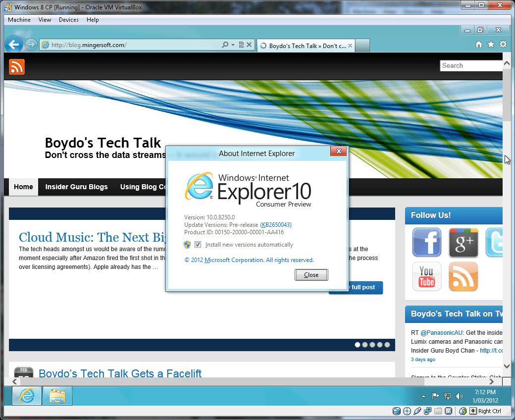Screen dimensions: 515x420
Task: Open the http://t.co shortened link
Action: tap(491, 350)
